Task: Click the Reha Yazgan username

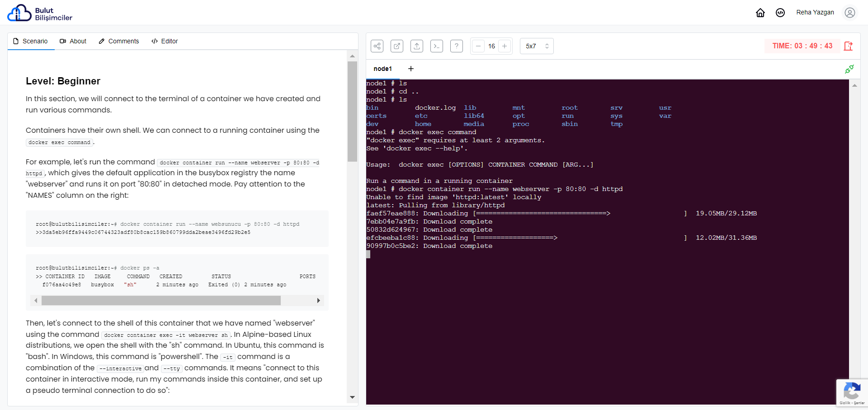Action: click(x=815, y=12)
